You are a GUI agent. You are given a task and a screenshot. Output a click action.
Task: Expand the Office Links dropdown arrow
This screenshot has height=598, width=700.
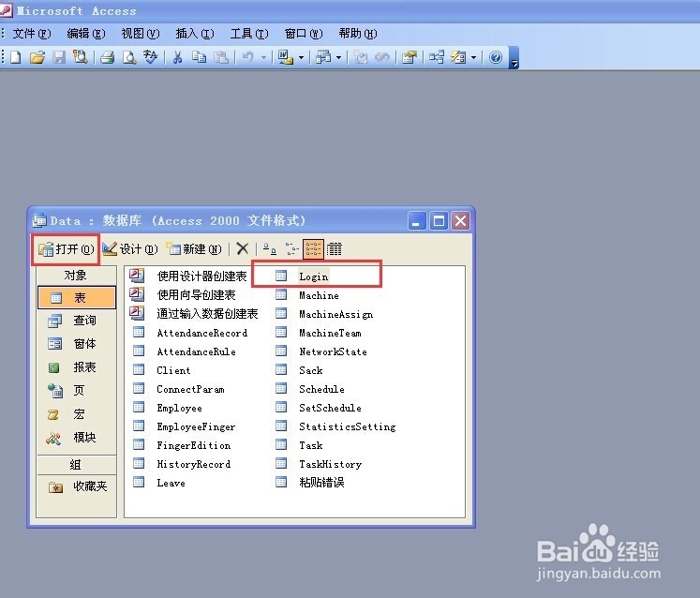click(x=301, y=57)
